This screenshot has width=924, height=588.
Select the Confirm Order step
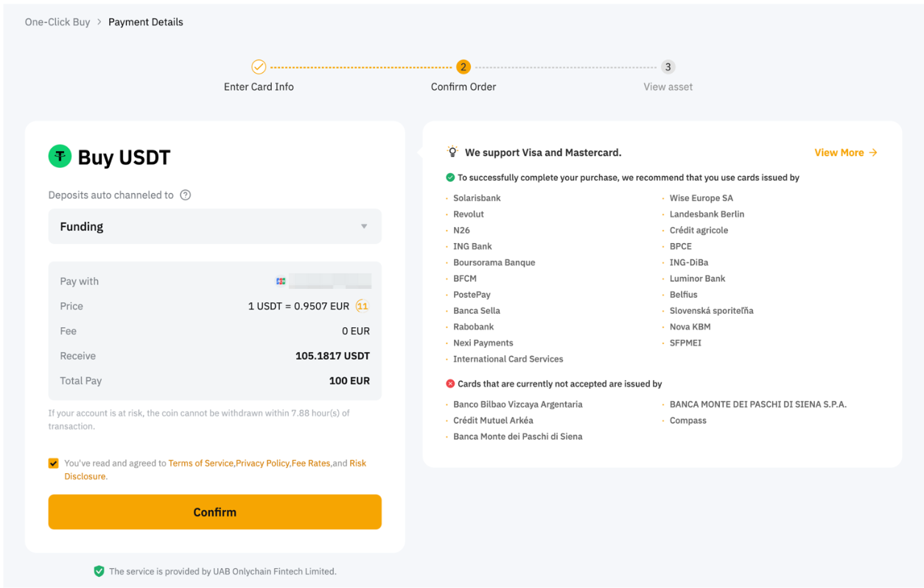pos(463,67)
